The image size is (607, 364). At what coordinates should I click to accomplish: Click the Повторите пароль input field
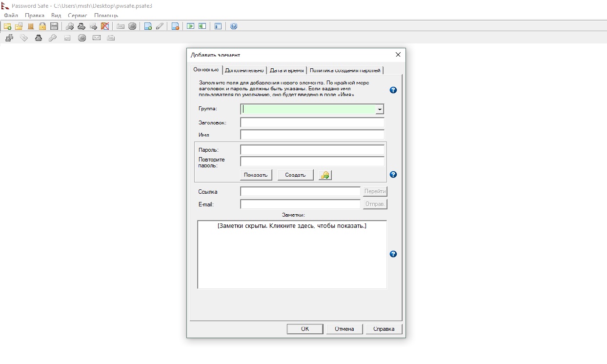(x=312, y=162)
